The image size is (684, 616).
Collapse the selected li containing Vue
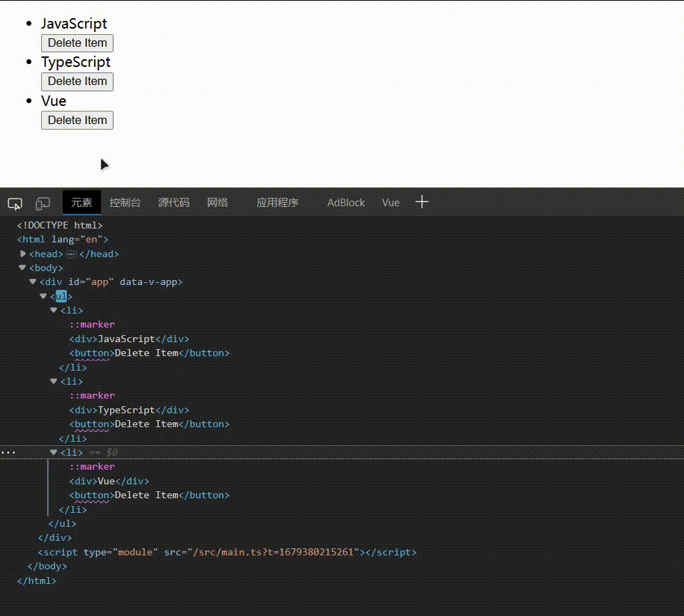pyautogui.click(x=54, y=452)
